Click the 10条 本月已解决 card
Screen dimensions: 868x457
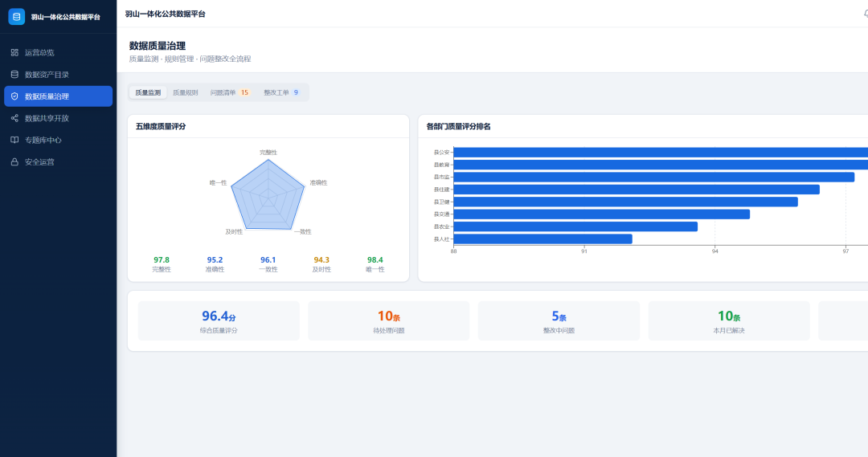729,321
